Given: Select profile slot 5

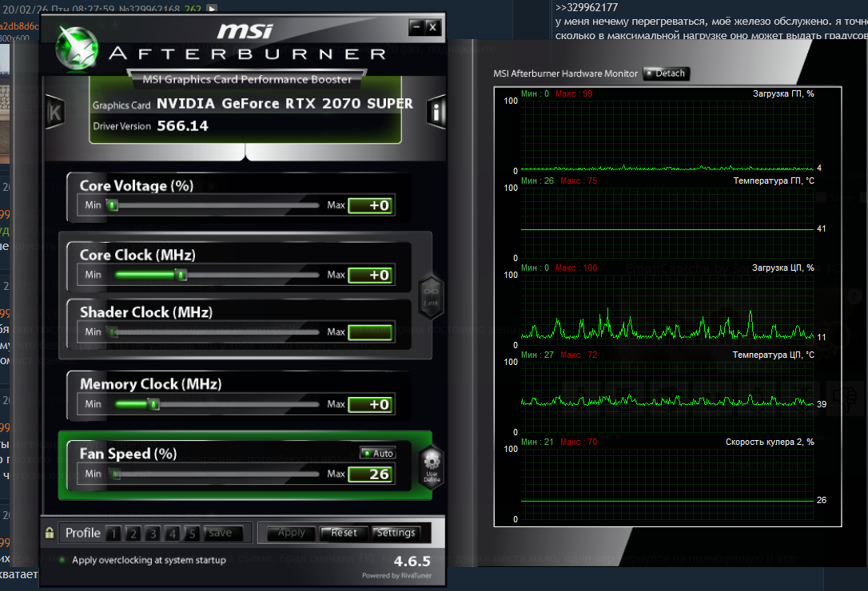Looking at the screenshot, I should point(191,533).
